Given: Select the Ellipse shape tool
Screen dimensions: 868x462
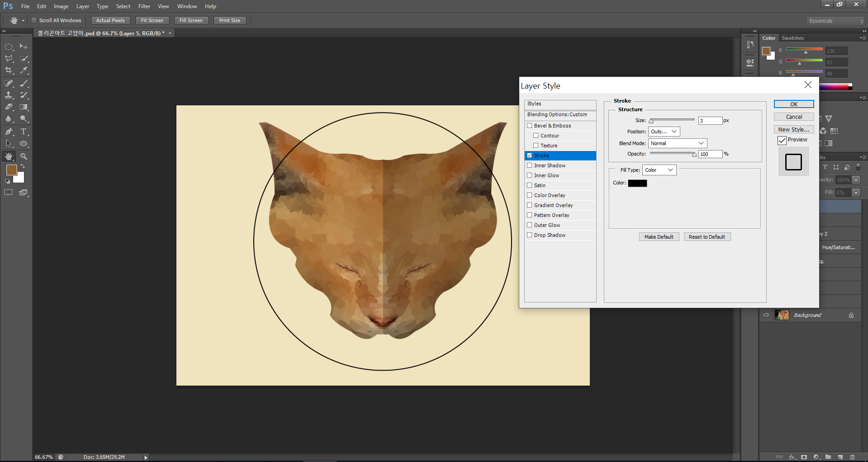Looking at the screenshot, I should (24, 143).
